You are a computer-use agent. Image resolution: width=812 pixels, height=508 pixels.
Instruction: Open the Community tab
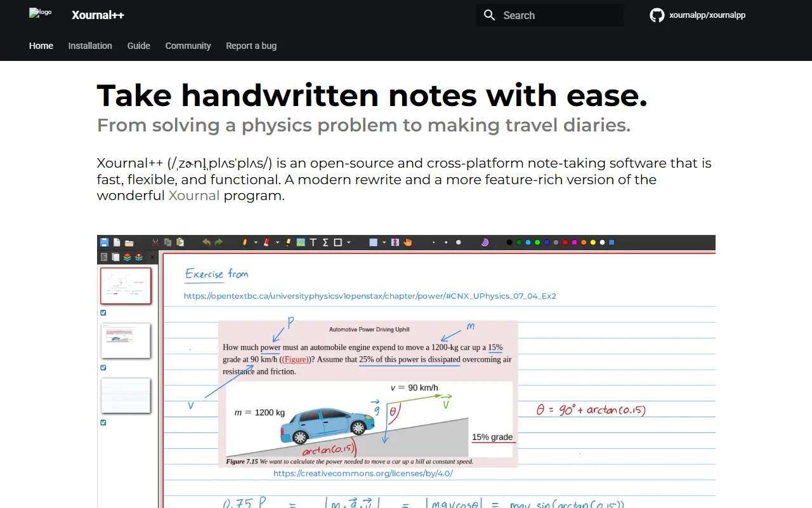[x=188, y=46]
